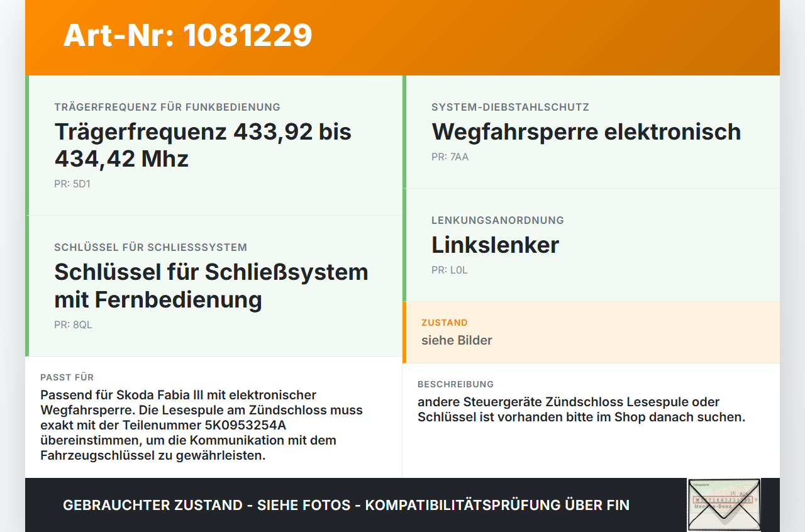
Task: Click the 'PR: 8QL' code
Action: (x=73, y=325)
